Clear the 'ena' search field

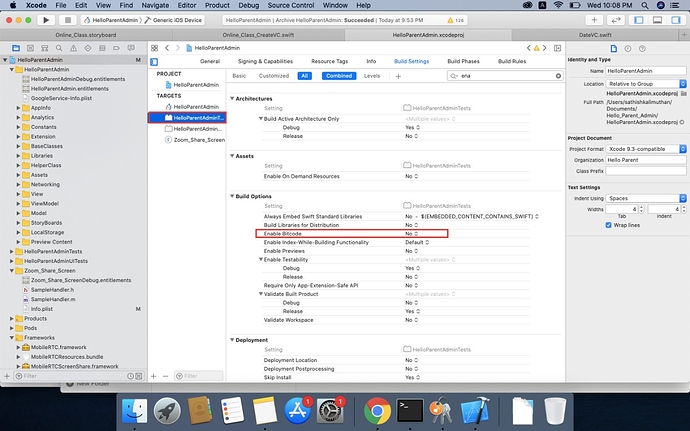point(558,76)
